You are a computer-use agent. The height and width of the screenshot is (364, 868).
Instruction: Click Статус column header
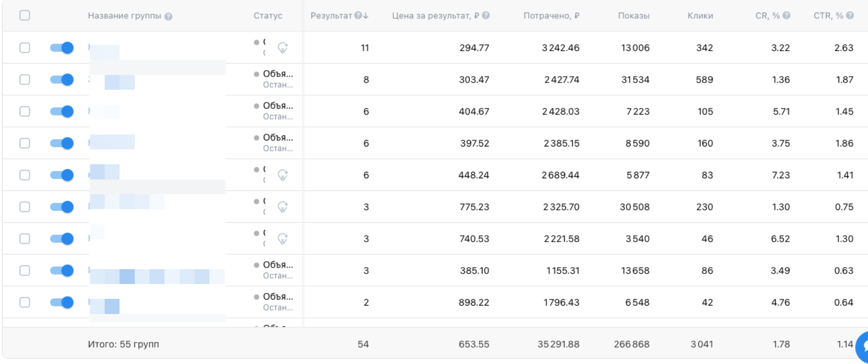click(x=268, y=16)
